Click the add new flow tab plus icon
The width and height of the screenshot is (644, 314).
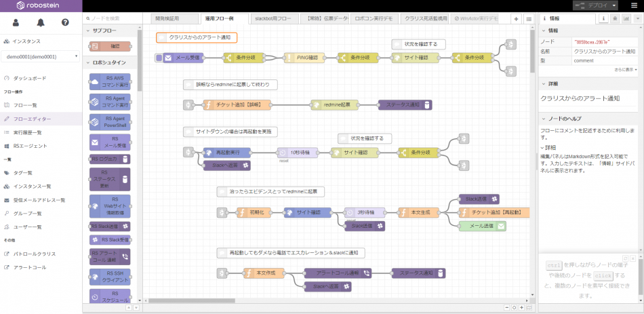pyautogui.click(x=515, y=19)
